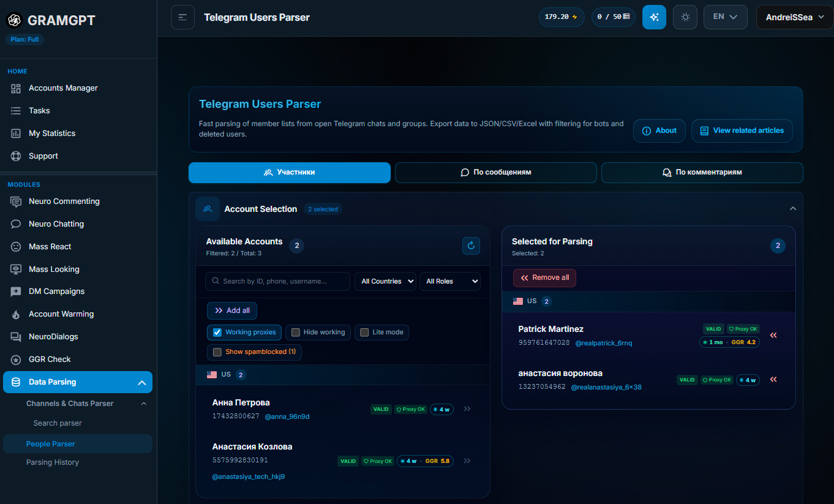834x504 pixels.
Task: Click the Account Warming flame icon
Action: tap(16, 315)
